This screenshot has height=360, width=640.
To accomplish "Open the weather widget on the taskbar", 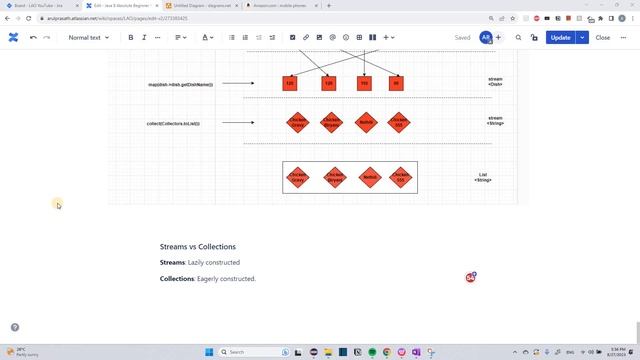I will (x=22, y=352).
